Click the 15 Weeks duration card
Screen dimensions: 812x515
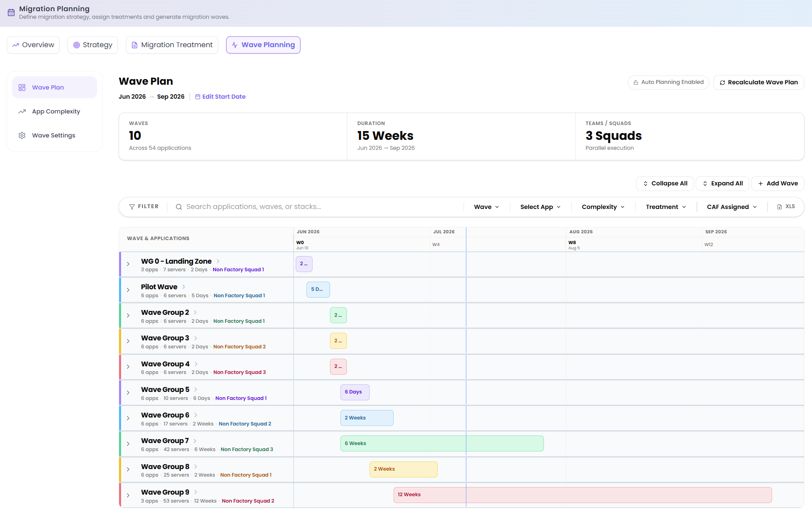[461, 137]
